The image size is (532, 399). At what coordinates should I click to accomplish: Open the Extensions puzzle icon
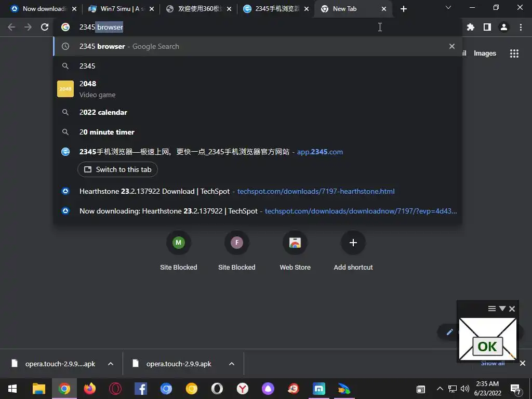(x=470, y=27)
